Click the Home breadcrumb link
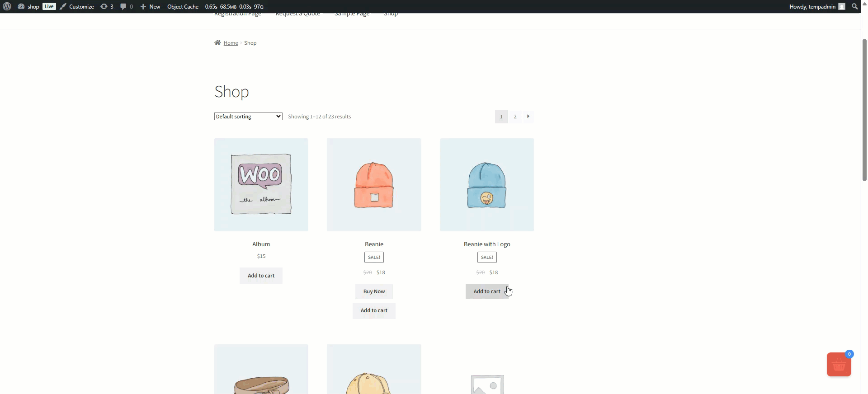This screenshot has height=394, width=868. (231, 43)
